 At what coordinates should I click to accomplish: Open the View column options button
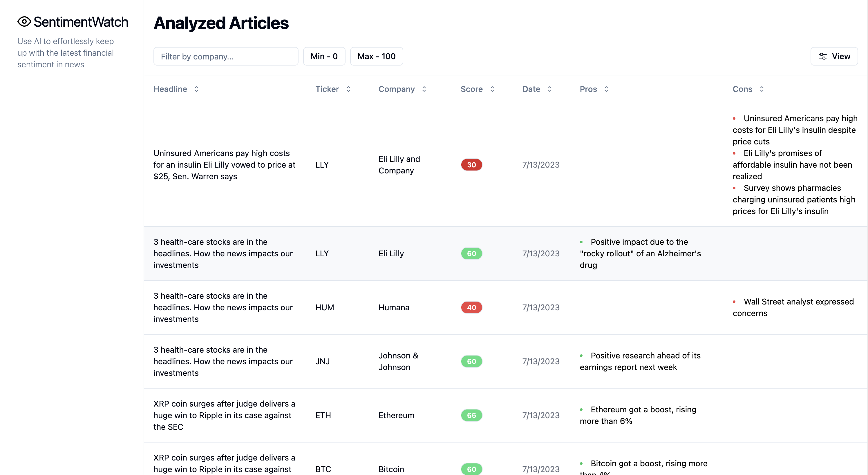834,56
